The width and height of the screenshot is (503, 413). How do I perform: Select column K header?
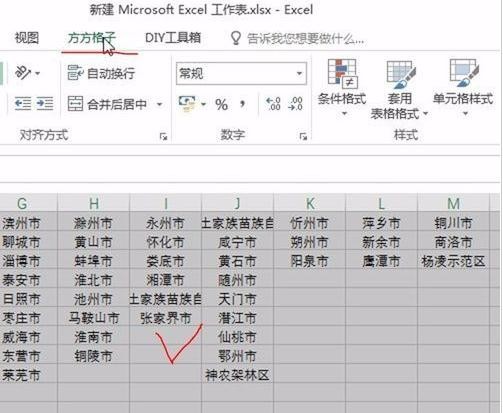click(310, 203)
